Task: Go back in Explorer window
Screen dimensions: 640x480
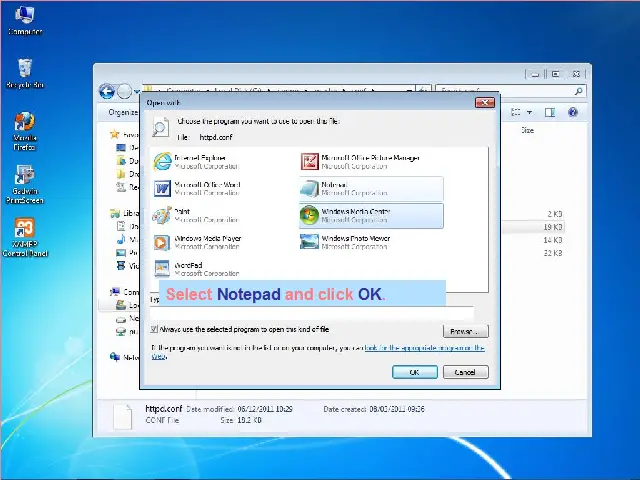Action: [x=107, y=91]
